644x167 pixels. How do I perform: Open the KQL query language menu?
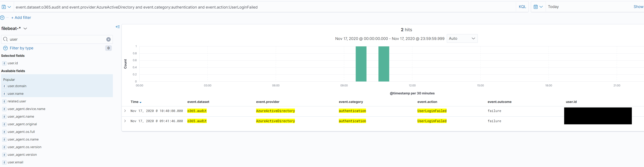click(522, 7)
